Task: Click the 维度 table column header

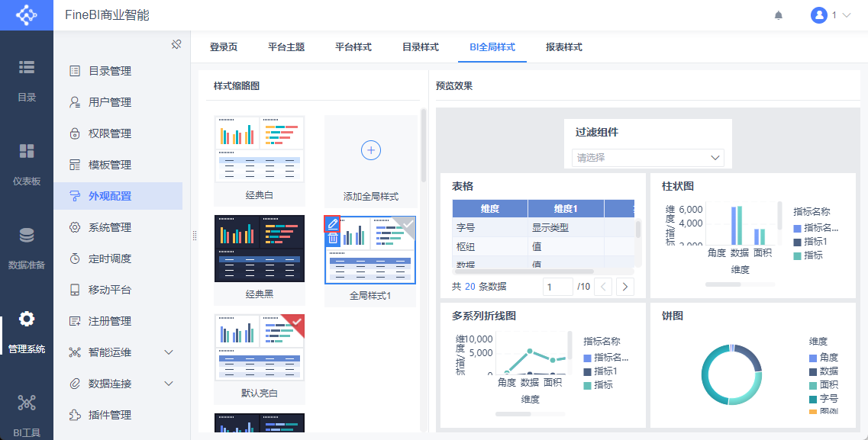Action: tap(490, 208)
